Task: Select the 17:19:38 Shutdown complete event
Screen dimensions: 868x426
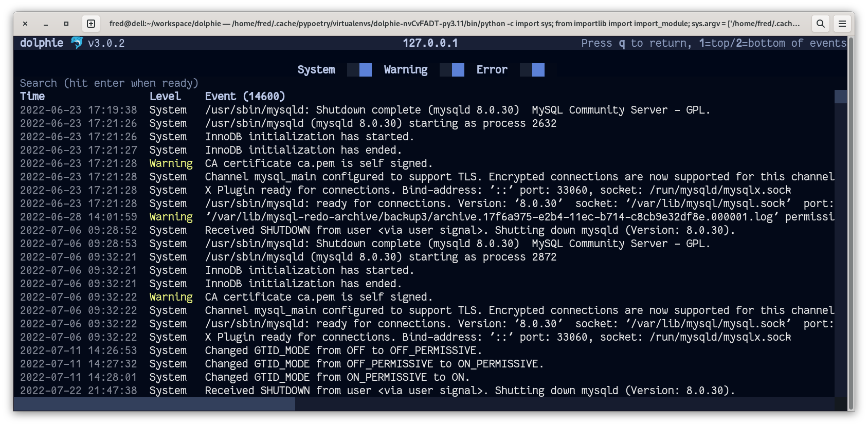Action: tap(457, 110)
